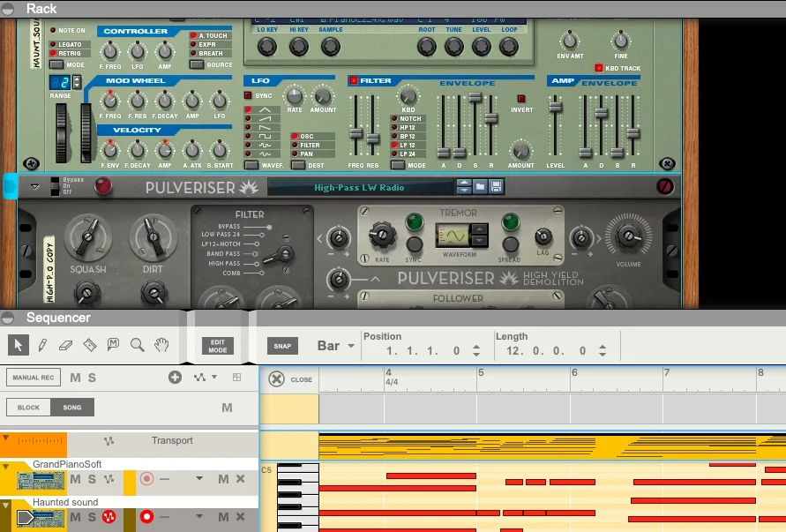Toggle KBD Track on
This screenshot has height=532, width=786.
click(599, 68)
